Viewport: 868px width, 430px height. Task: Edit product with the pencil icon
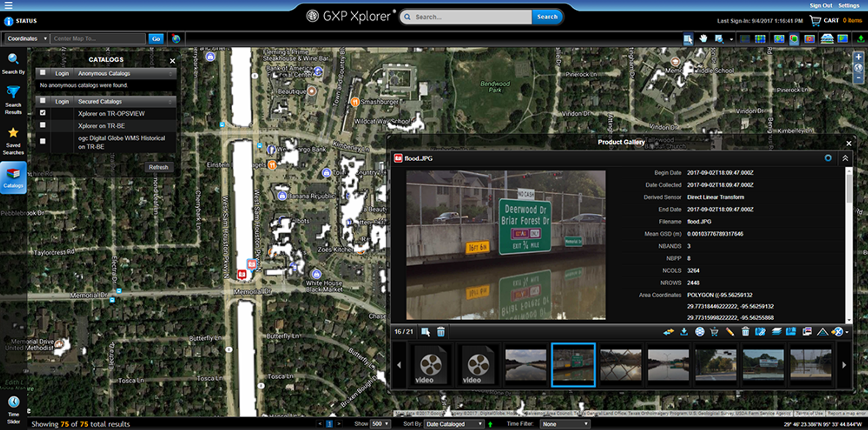pos(730,332)
